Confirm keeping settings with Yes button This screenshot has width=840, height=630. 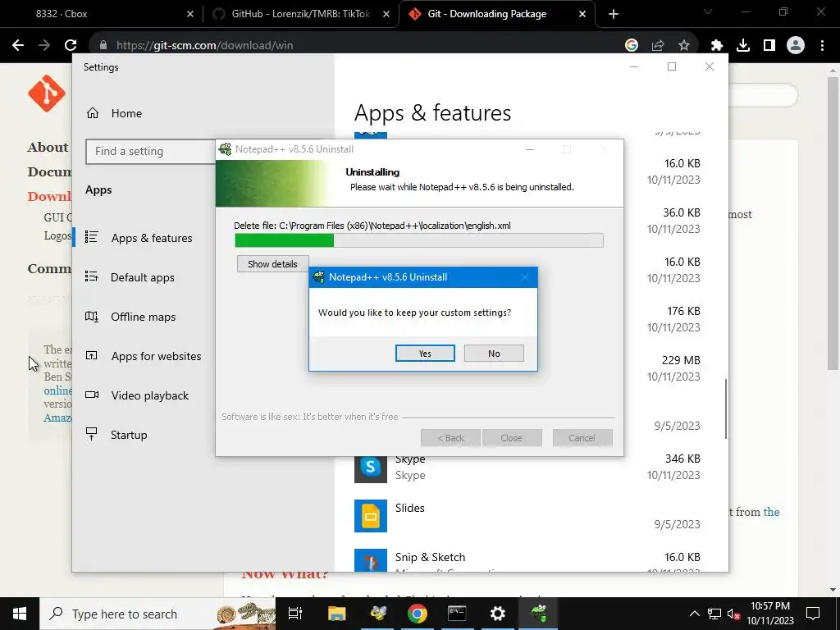pos(425,353)
